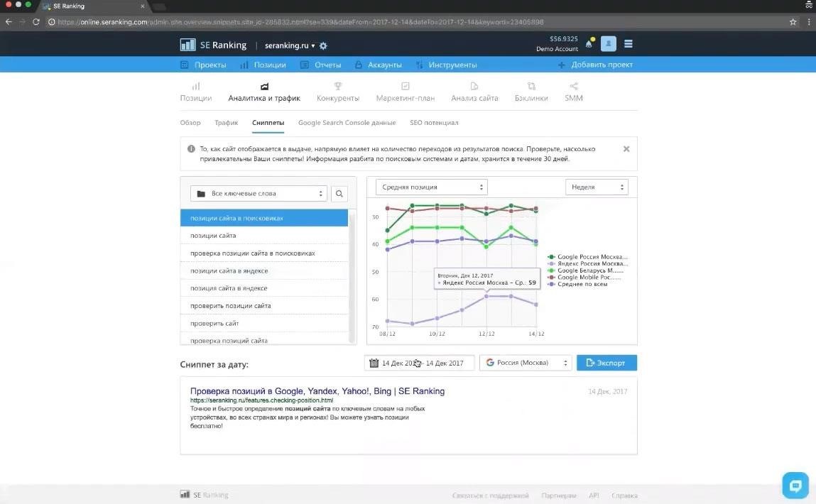
Task: Toggle Google Mobile series in legend
Action: click(584, 278)
